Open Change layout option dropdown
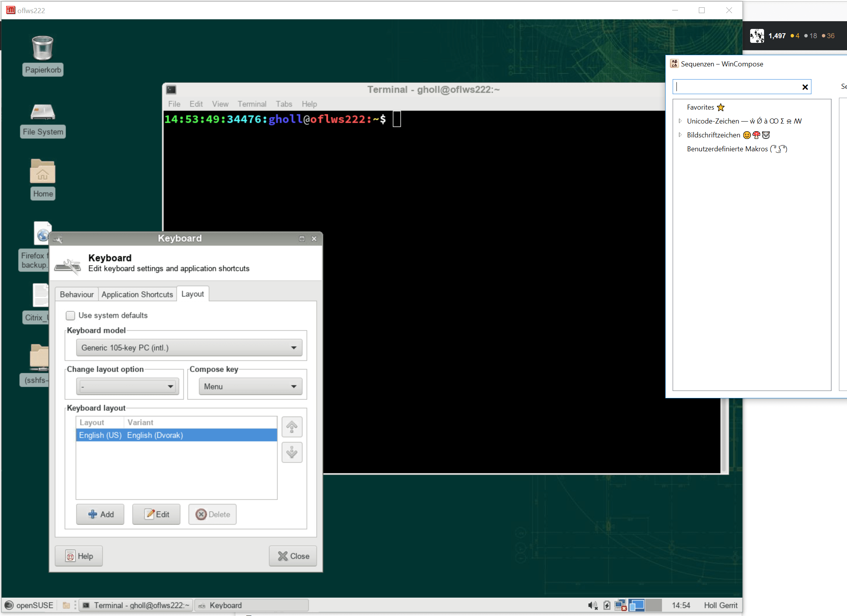The image size is (847, 616). pos(127,387)
